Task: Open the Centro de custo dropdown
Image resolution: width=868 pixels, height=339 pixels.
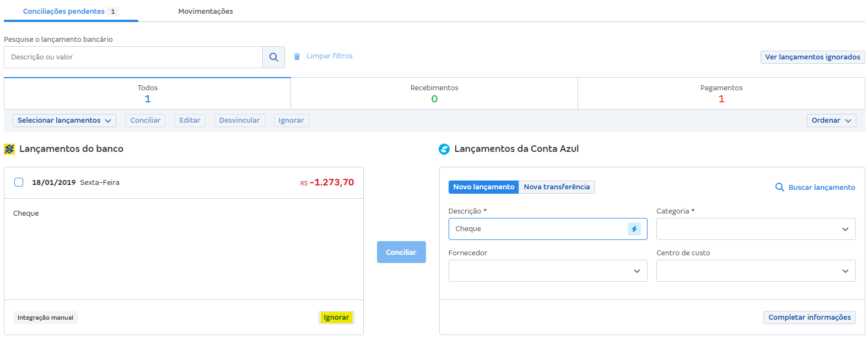Action: pyautogui.click(x=755, y=271)
